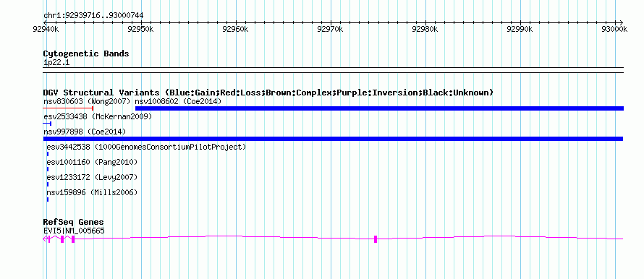
Task: Select the esv1001160 variant marker
Action: tap(48, 169)
